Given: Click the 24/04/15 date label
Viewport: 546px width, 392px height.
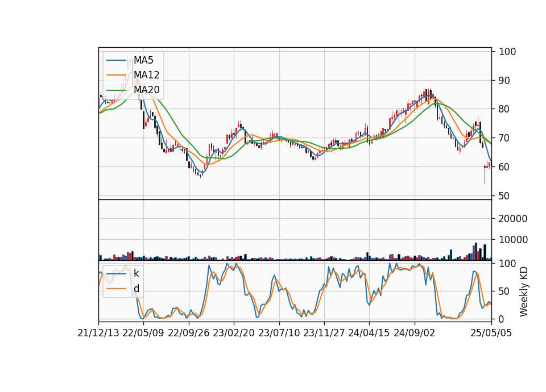Looking at the screenshot, I should coord(369,333).
